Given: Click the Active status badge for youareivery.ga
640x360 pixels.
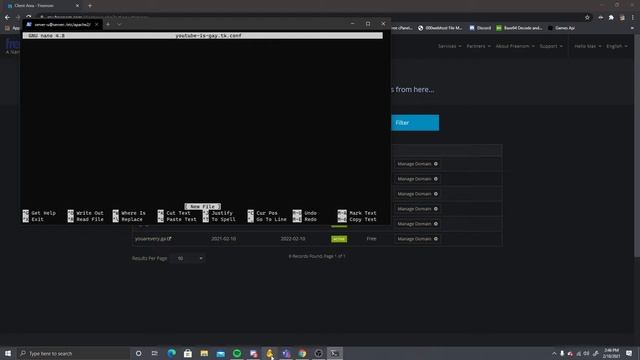Looking at the screenshot, I should click(x=339, y=239).
